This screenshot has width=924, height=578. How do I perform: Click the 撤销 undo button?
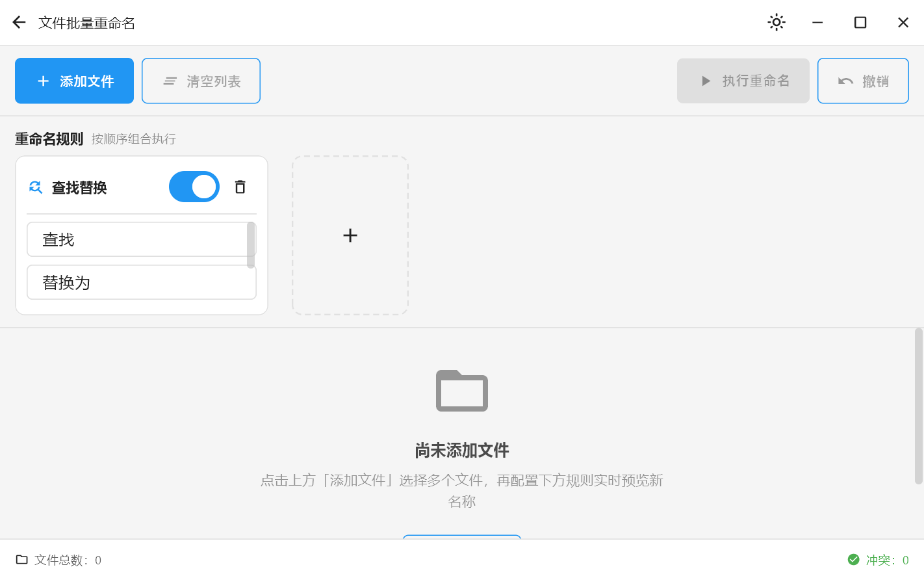(x=863, y=81)
